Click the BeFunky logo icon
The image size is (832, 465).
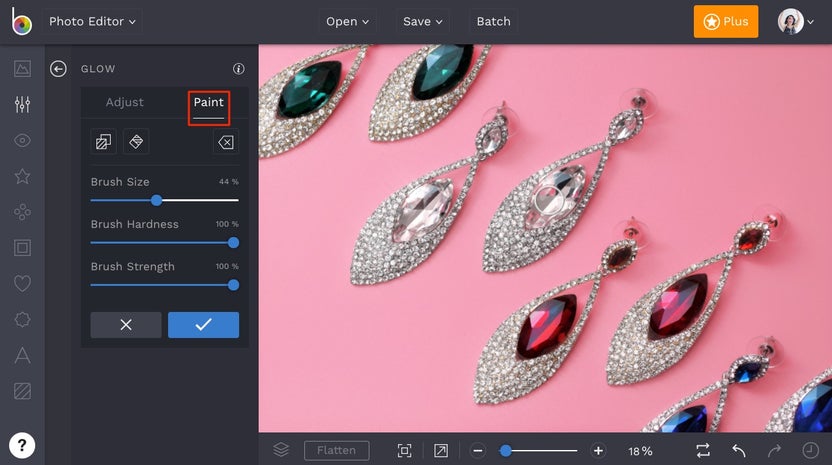click(21, 21)
